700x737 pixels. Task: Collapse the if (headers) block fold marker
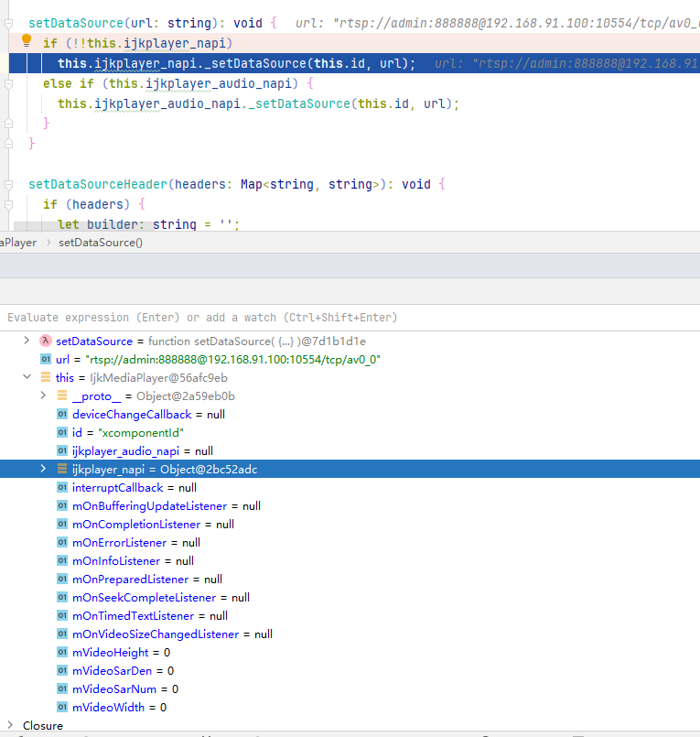coord(8,204)
